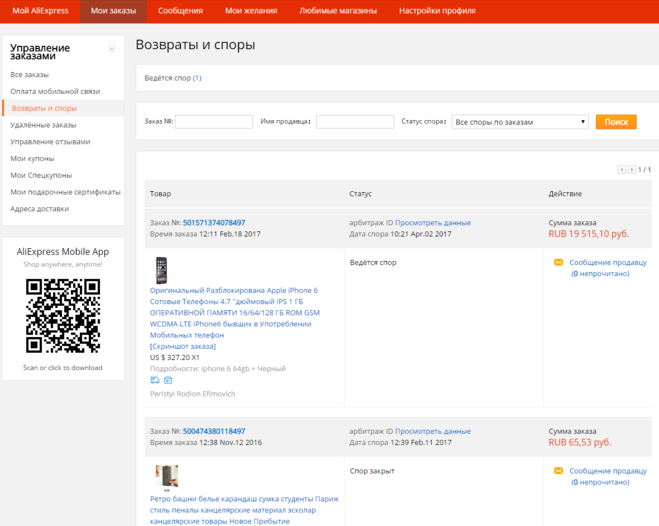Image resolution: width=659 pixels, height=526 pixels.
Task: Open the Мой AliExpress tab
Action: (40, 11)
